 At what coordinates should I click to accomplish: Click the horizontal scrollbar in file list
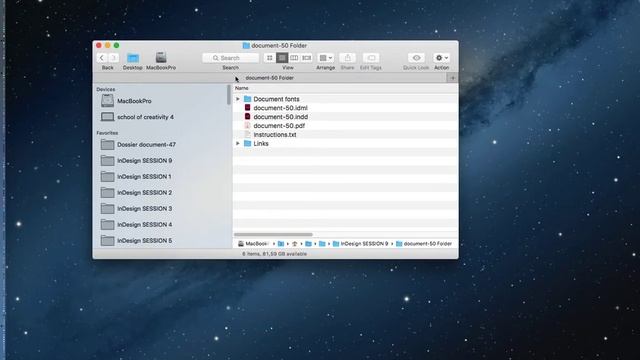273,235
